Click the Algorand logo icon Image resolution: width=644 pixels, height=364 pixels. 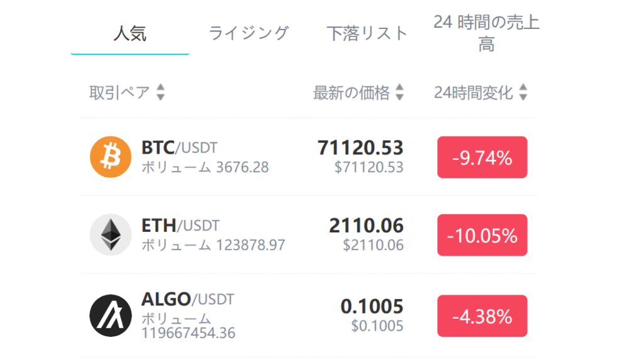click(110, 316)
